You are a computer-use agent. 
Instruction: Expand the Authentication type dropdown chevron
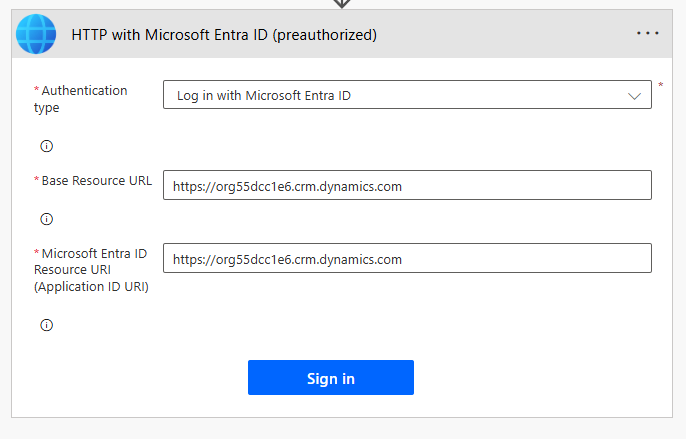click(634, 96)
